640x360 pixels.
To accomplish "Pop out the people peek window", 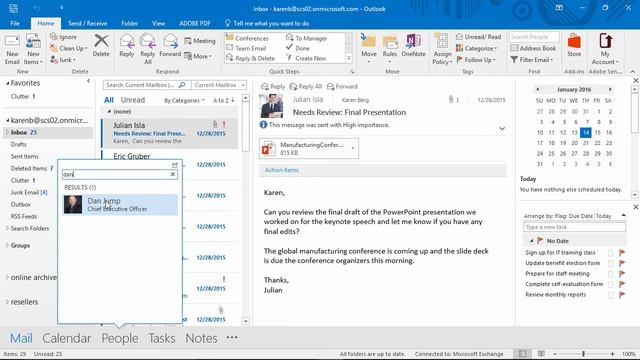I will point(175,165).
